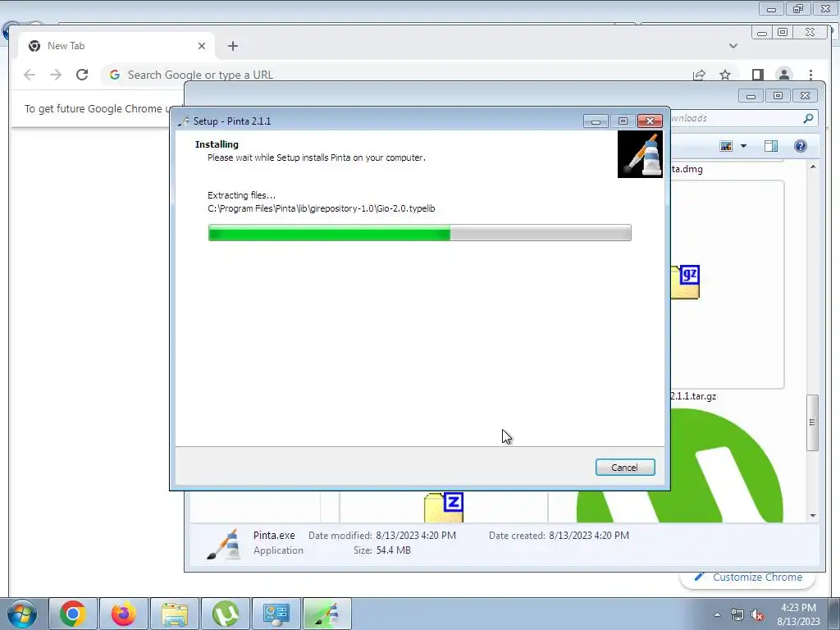Click the Size 54.4 MB value
Viewport: 840px width, 630px height.
(393, 550)
